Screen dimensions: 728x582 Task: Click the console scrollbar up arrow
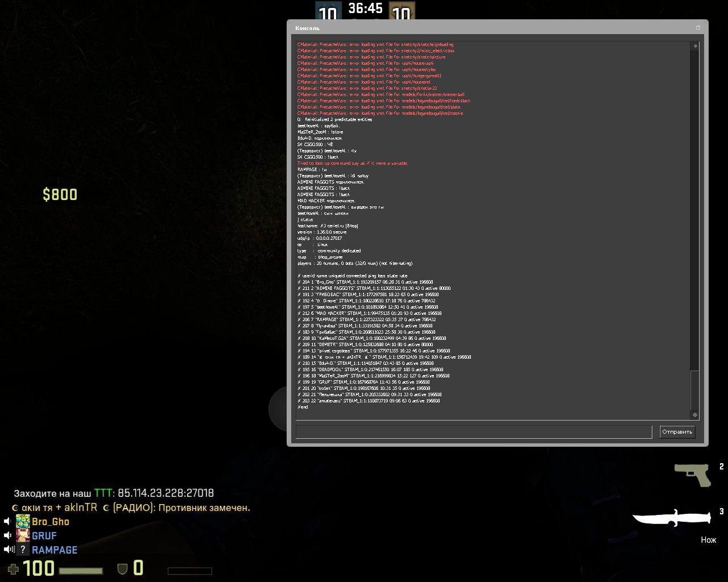[694, 46]
